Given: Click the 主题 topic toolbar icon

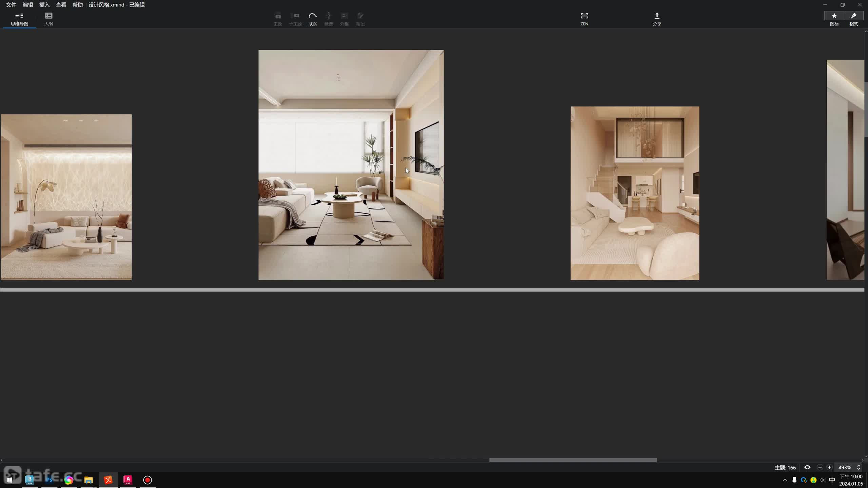Looking at the screenshot, I should [278, 19].
